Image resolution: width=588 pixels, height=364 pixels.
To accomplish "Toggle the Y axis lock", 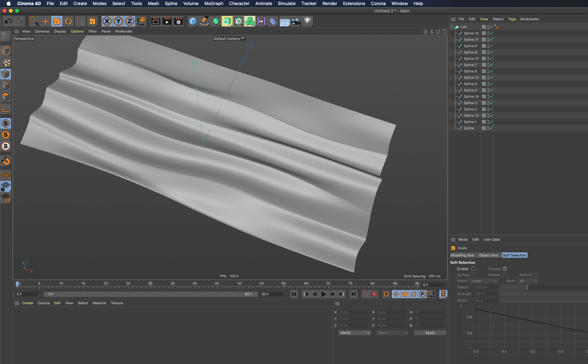I will click(x=118, y=21).
